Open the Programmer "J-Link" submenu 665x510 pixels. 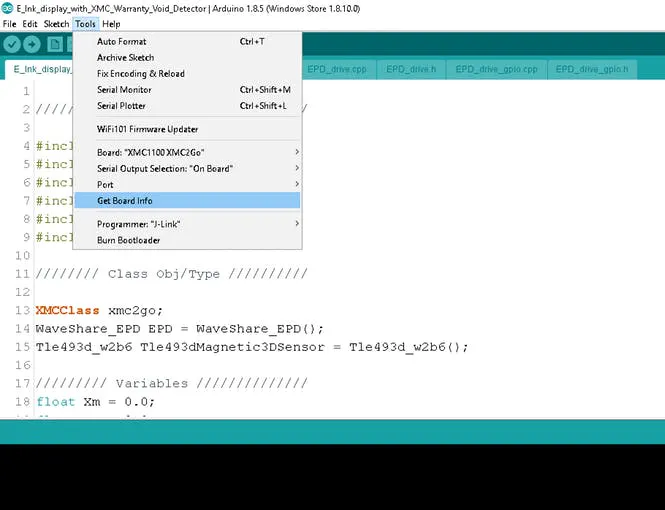[x=187, y=224]
